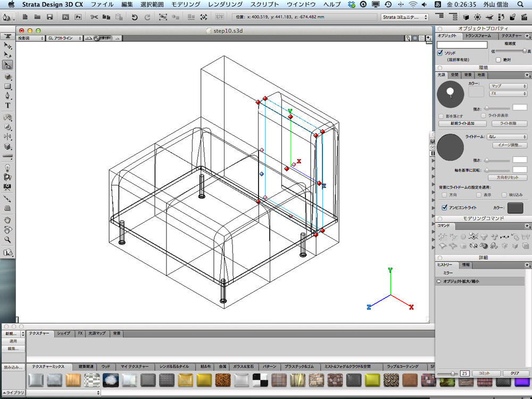
Task: Open Spotlight search in the menu bar
Action: [520, 4]
